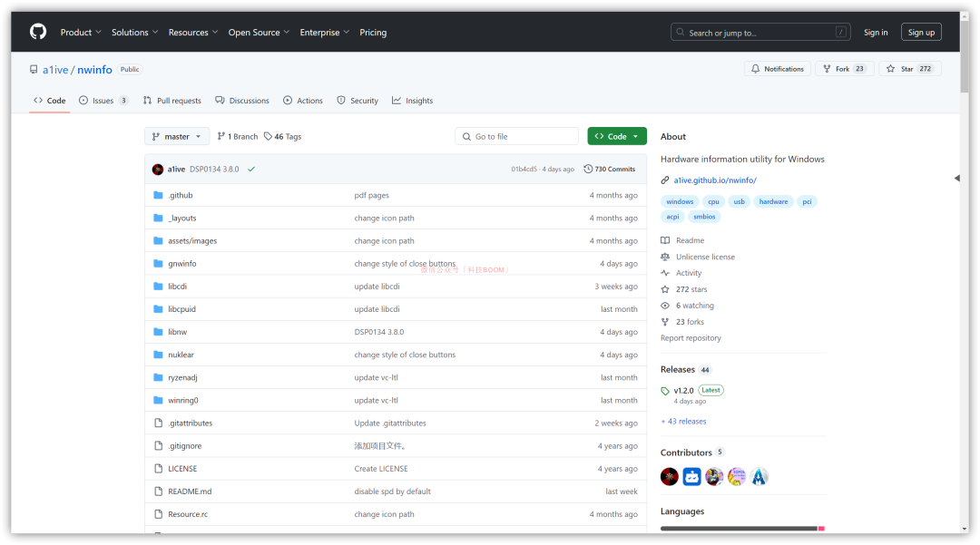Open the Security tab
The image size is (980, 545).
(x=358, y=101)
